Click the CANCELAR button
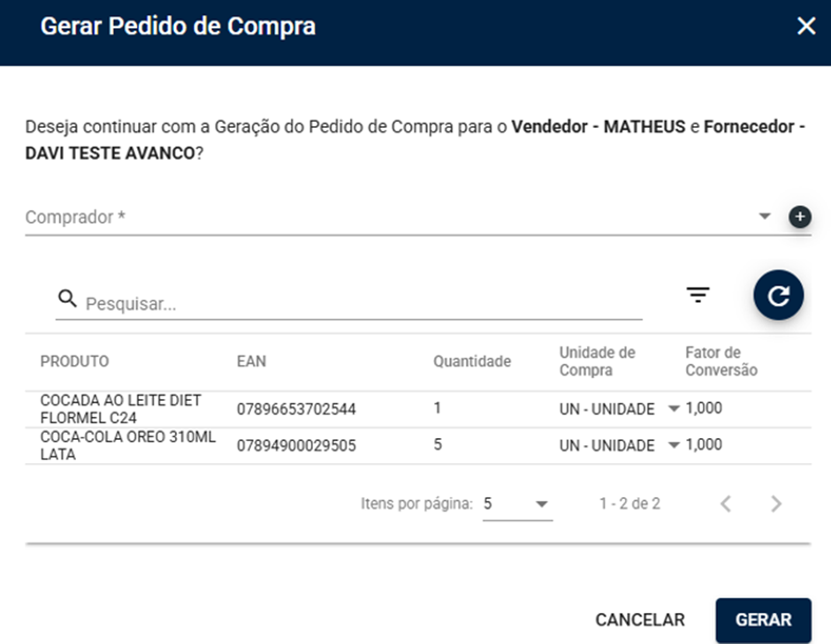The width and height of the screenshot is (831, 644). (640, 619)
